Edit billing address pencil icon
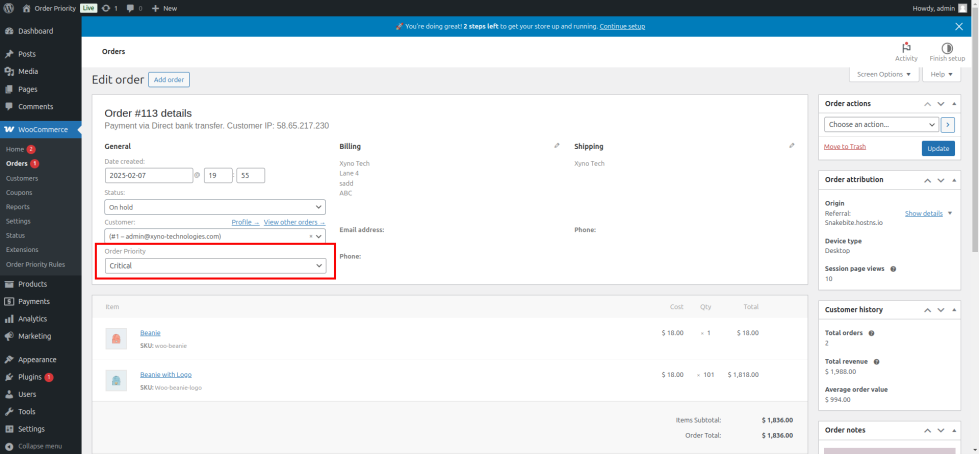 pyautogui.click(x=557, y=146)
